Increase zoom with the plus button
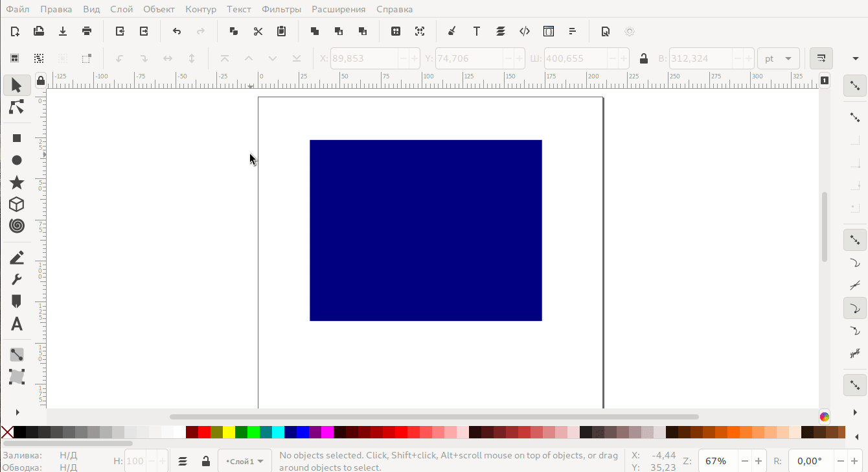 click(x=759, y=461)
